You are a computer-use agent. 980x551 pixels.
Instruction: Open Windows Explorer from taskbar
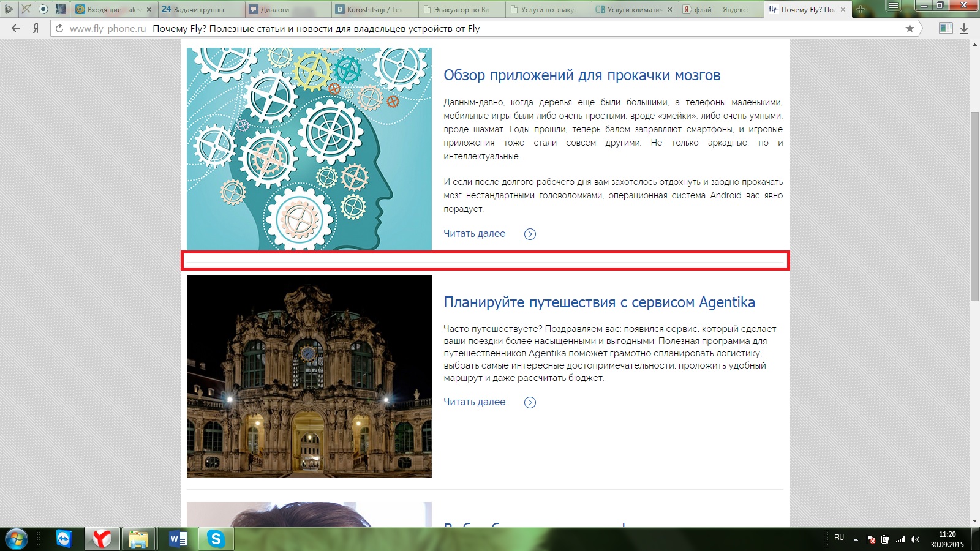(138, 539)
